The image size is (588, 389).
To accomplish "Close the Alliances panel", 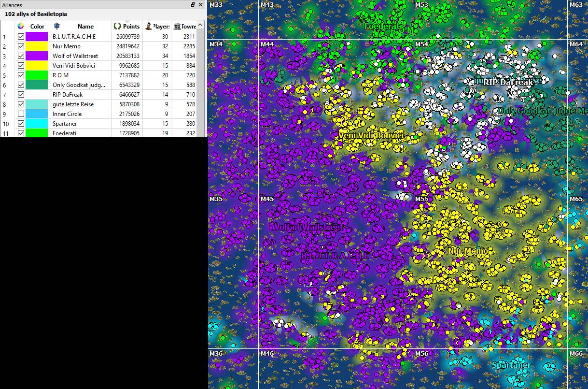I will (201, 5).
